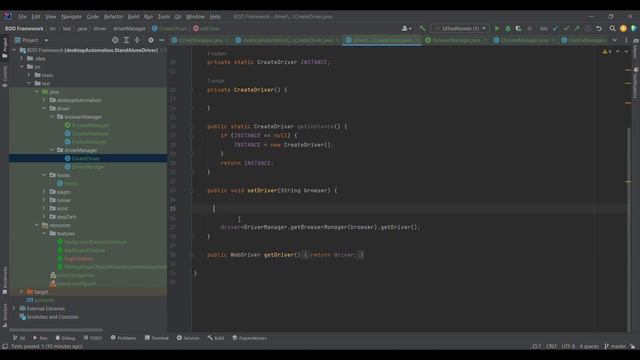640x360 pixels.
Task: Open the Run tool window button
Action: 40,338
